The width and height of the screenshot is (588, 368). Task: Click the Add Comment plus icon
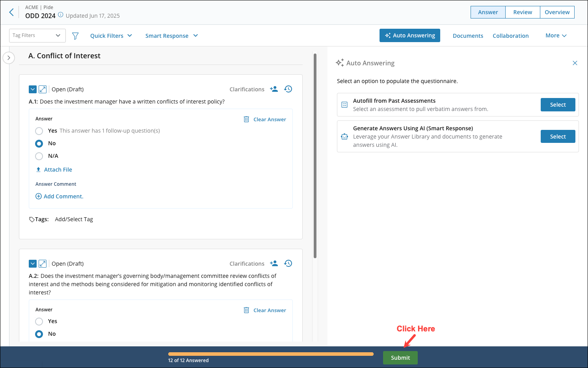pyautogui.click(x=39, y=196)
